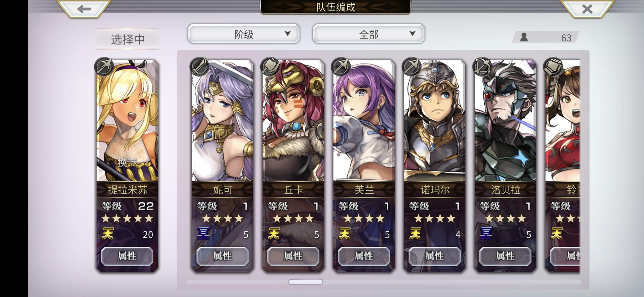Open 提拉米苏's 属性 details
This screenshot has height=297, width=644.
pyautogui.click(x=127, y=256)
